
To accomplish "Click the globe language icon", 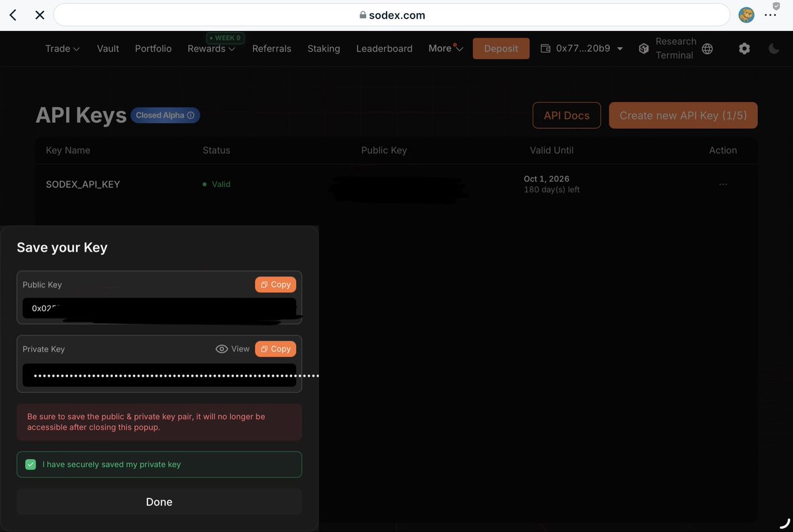I will click(x=707, y=48).
